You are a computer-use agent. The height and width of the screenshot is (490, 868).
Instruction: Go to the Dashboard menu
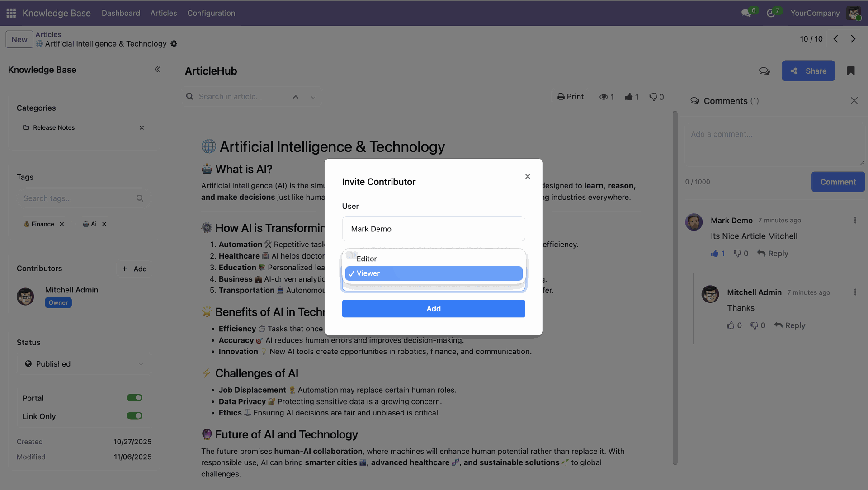click(x=121, y=13)
